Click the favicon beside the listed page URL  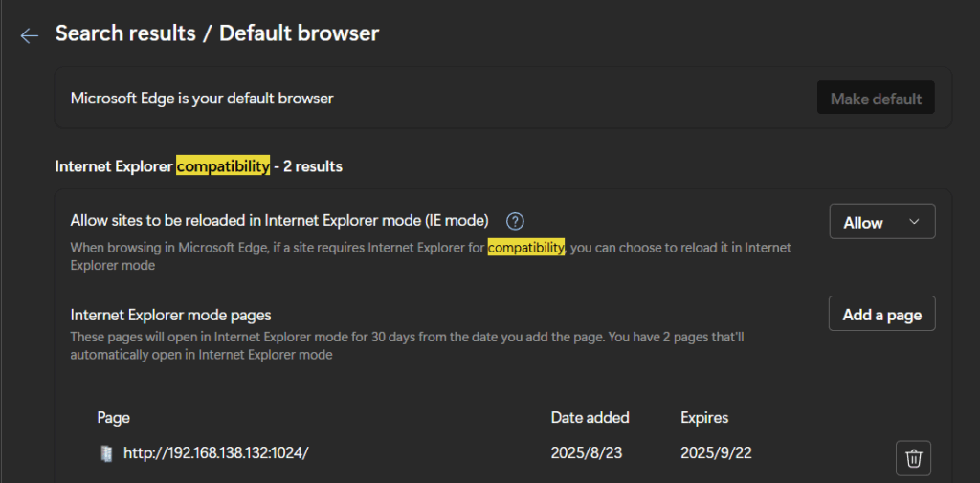click(106, 453)
